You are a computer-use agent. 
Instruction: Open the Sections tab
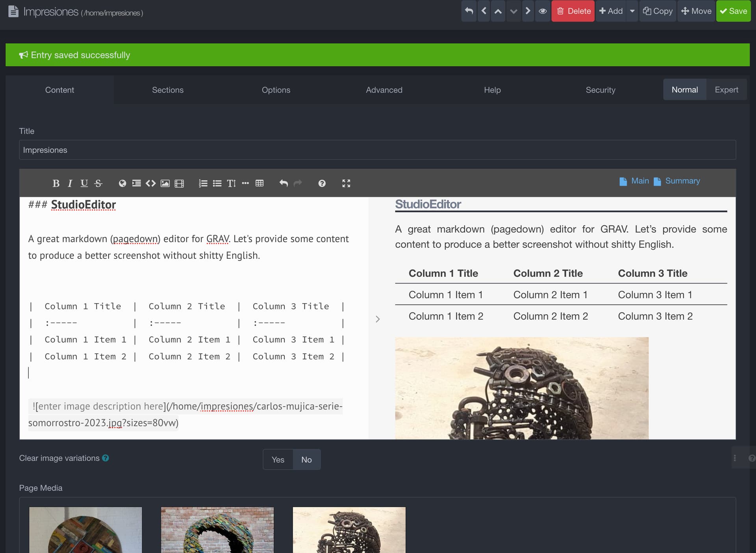coord(168,90)
